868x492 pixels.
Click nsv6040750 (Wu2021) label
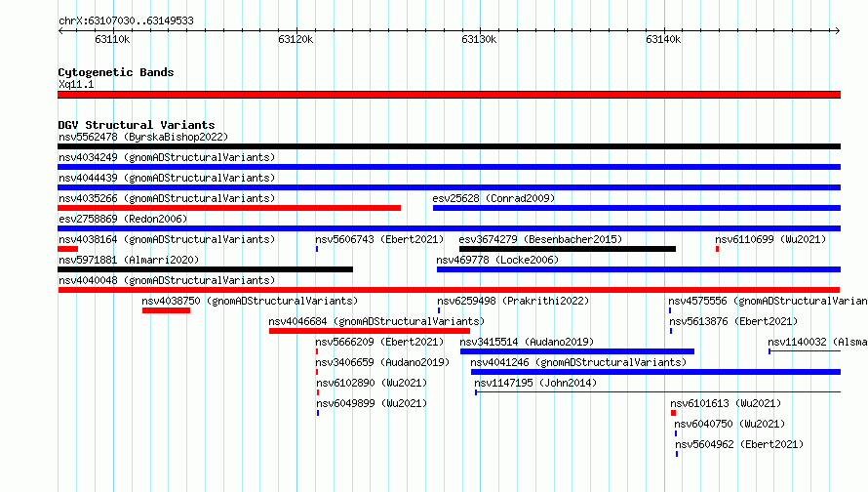point(730,424)
